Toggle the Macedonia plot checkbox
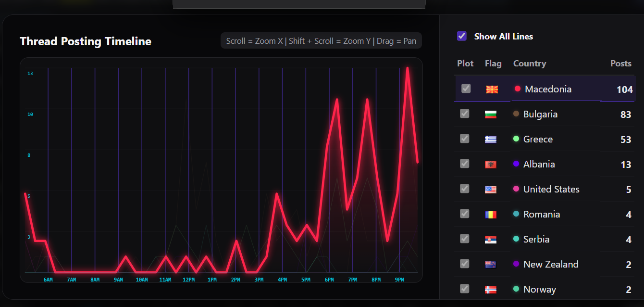 (466, 89)
